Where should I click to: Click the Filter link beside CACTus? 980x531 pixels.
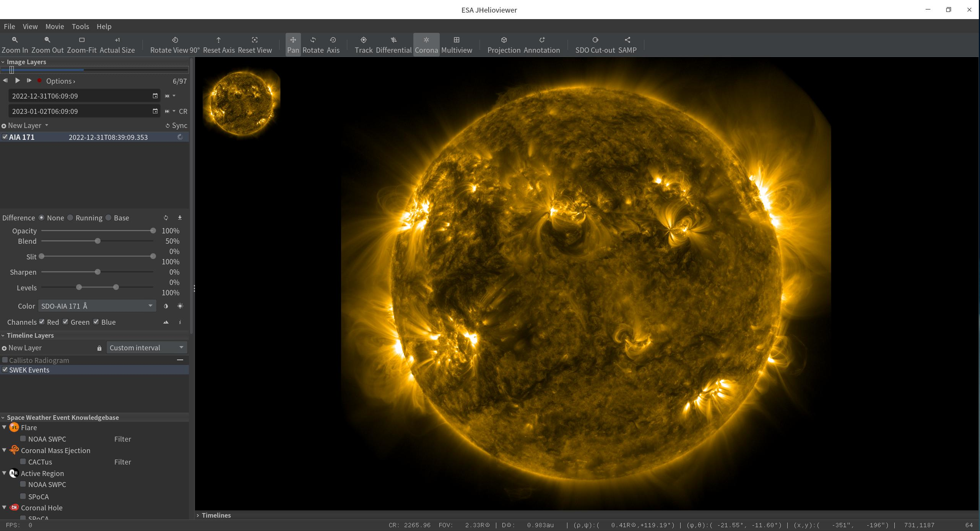[x=122, y=462]
